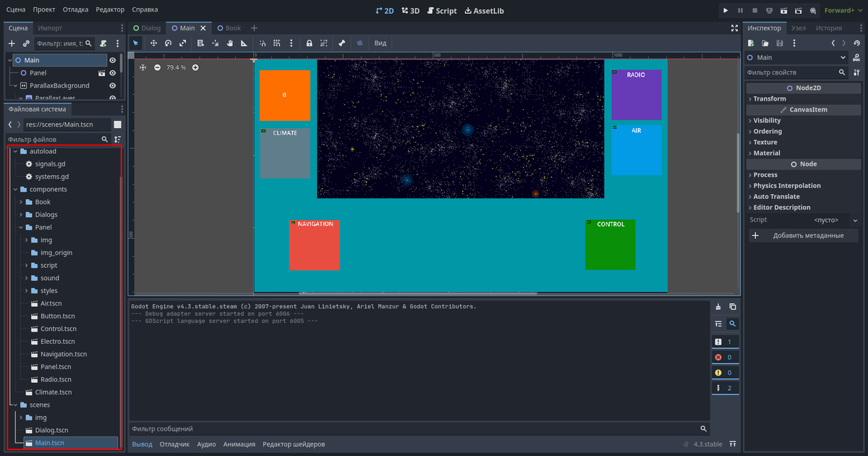Hide the ParallaxBackground node
The image size is (868, 456).
(113, 85)
